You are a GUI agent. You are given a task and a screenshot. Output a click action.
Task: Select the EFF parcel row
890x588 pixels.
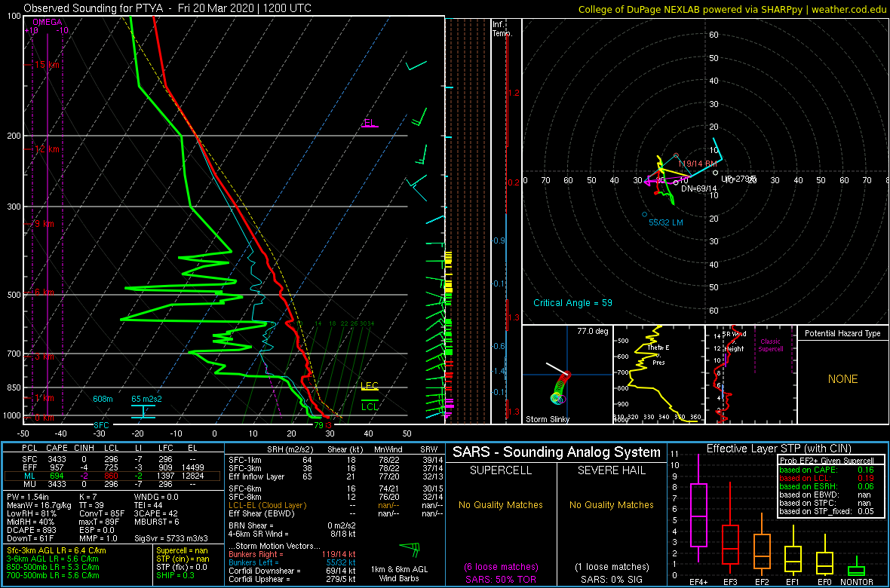(x=112, y=467)
